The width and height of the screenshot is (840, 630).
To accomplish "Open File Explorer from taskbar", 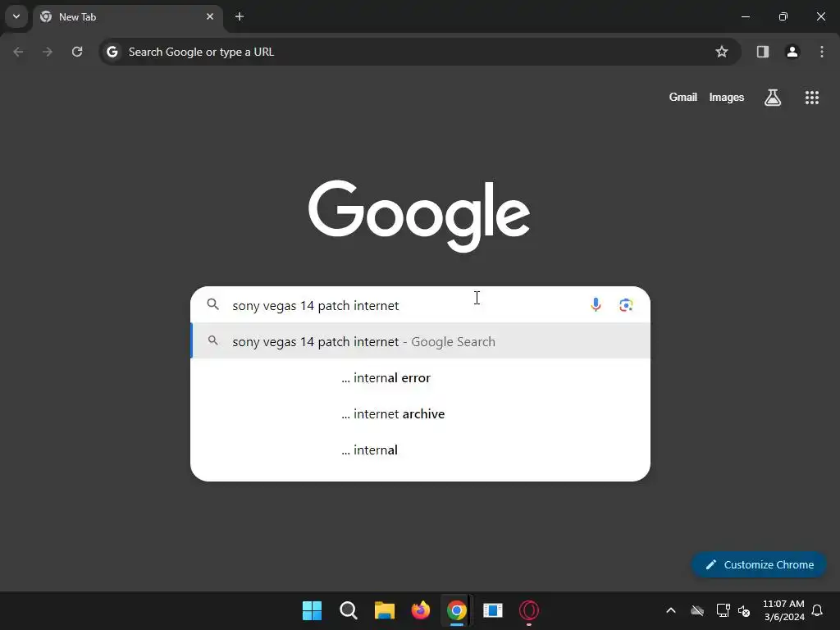I will [x=384, y=610].
